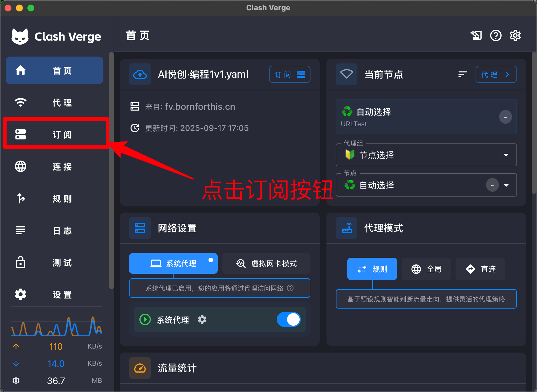The image size is (537, 392).
Task: Open the 连接 connections page
Action: (x=55, y=166)
